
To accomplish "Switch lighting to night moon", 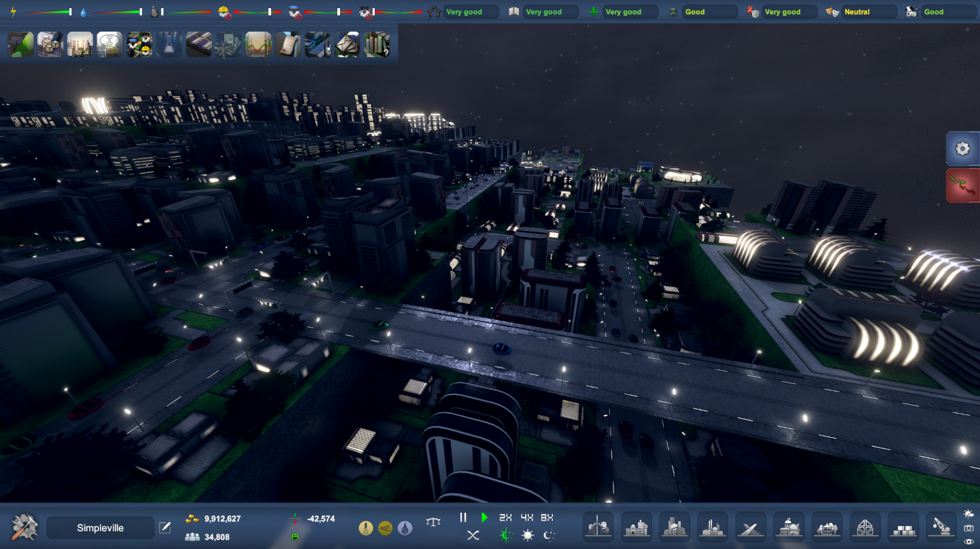I will coord(549,535).
